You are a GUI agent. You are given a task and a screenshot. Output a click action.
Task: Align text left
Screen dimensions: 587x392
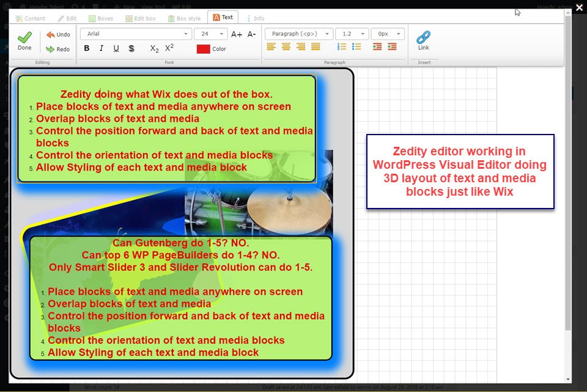[x=271, y=47]
